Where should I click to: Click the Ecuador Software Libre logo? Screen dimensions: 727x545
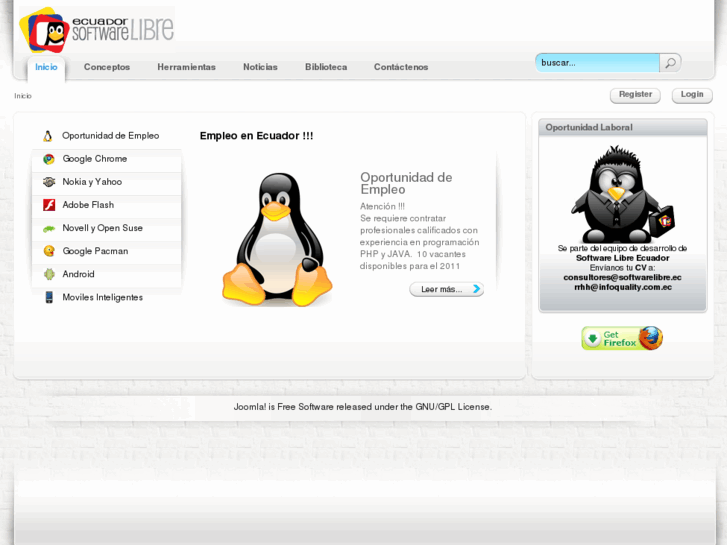click(x=97, y=30)
